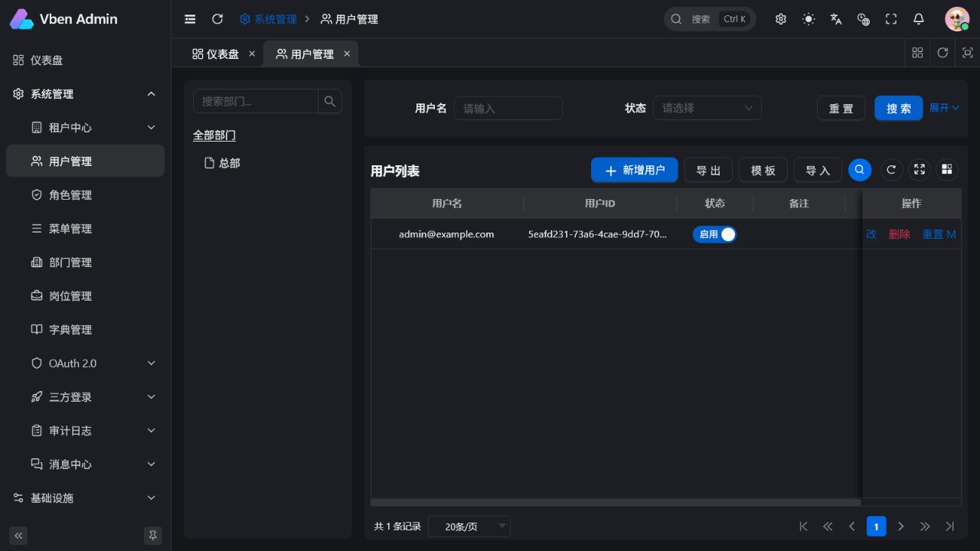Open the preferences gear icon
980x551 pixels.
pyautogui.click(x=781, y=19)
